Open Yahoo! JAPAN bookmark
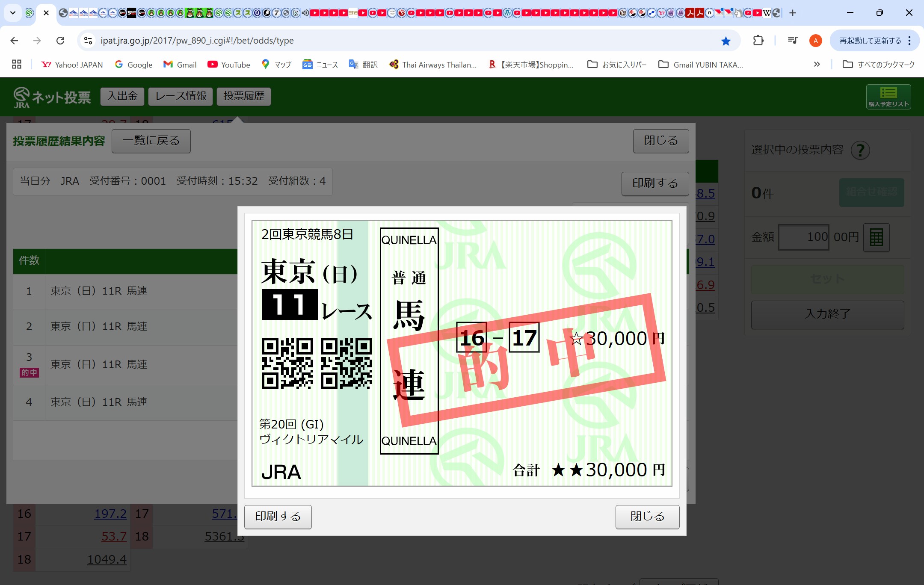The width and height of the screenshot is (924, 585). pos(72,65)
